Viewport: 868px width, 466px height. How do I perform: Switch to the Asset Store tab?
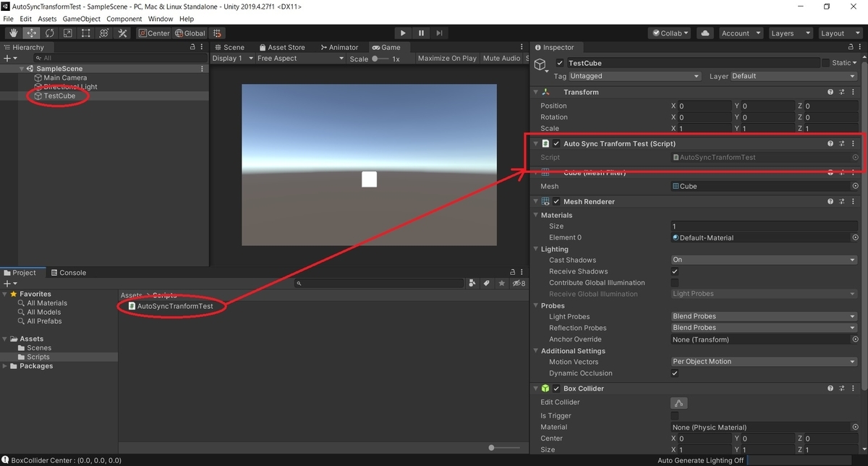(281, 47)
